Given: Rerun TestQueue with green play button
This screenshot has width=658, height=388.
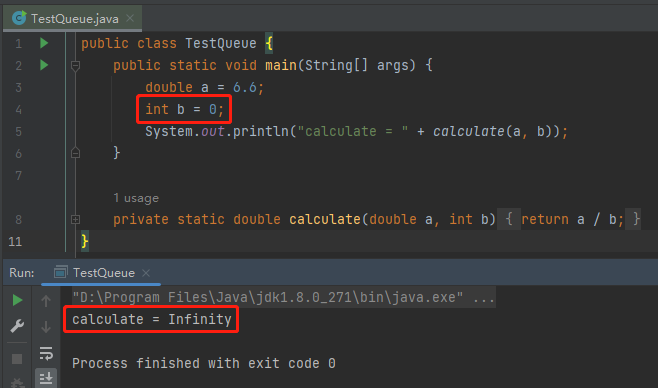Looking at the screenshot, I should coord(17,300).
